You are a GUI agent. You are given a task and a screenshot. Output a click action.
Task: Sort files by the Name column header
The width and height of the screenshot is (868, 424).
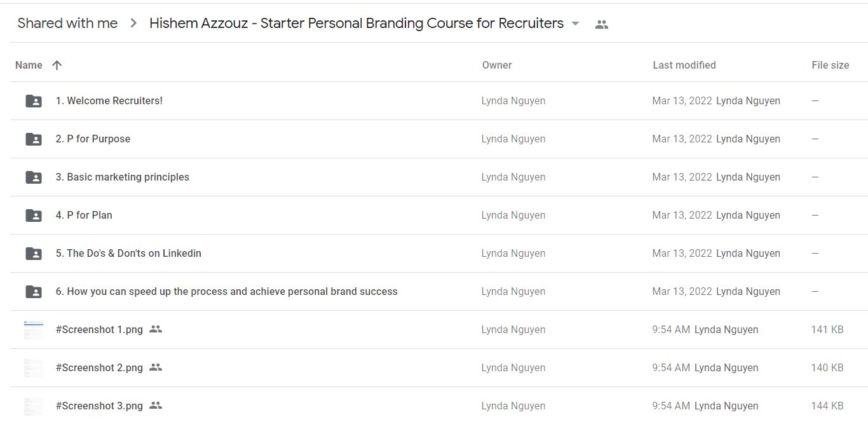[x=29, y=65]
